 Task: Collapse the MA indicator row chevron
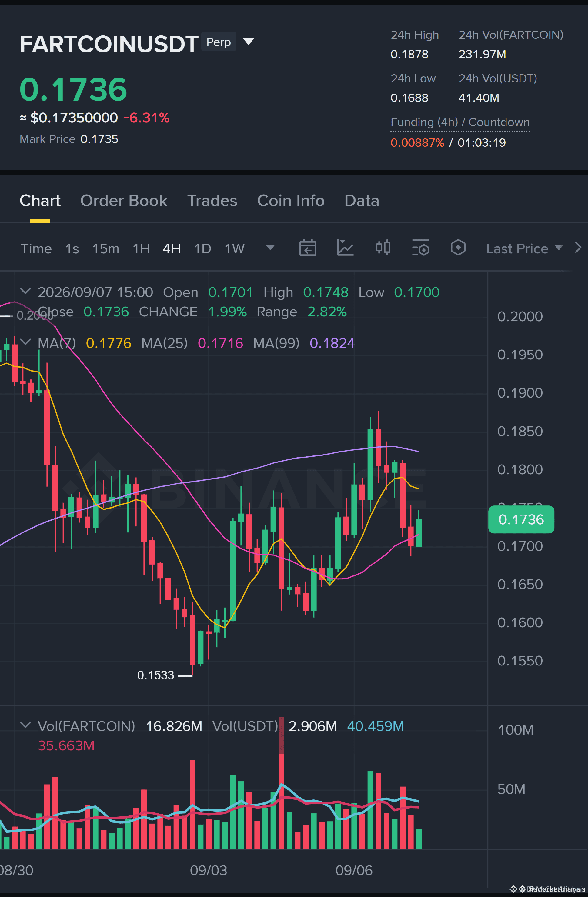coord(25,342)
